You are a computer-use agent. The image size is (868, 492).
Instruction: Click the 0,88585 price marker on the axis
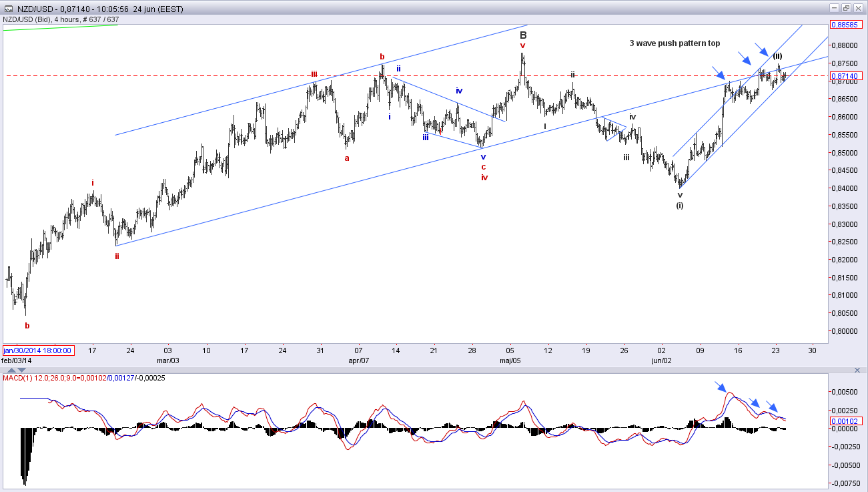[845, 24]
